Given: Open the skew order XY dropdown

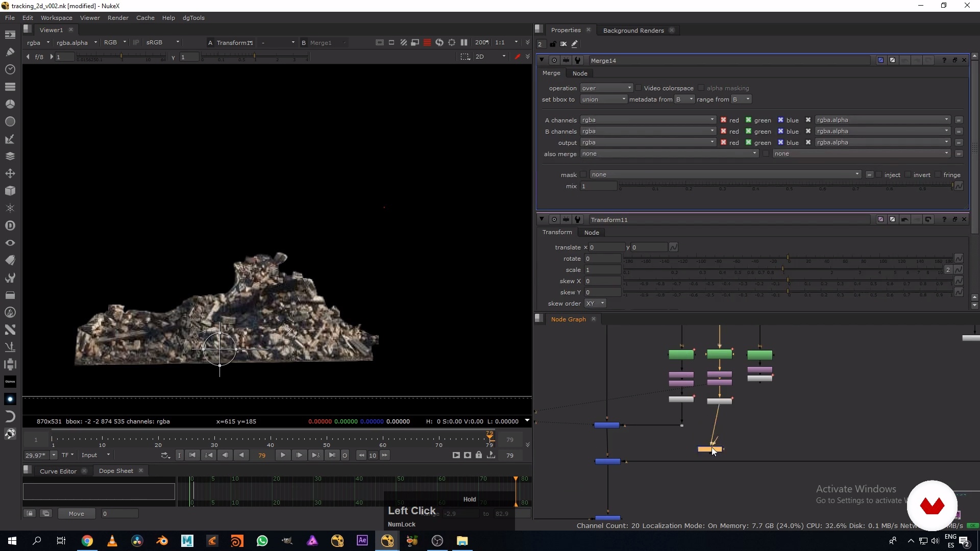Looking at the screenshot, I should point(595,304).
